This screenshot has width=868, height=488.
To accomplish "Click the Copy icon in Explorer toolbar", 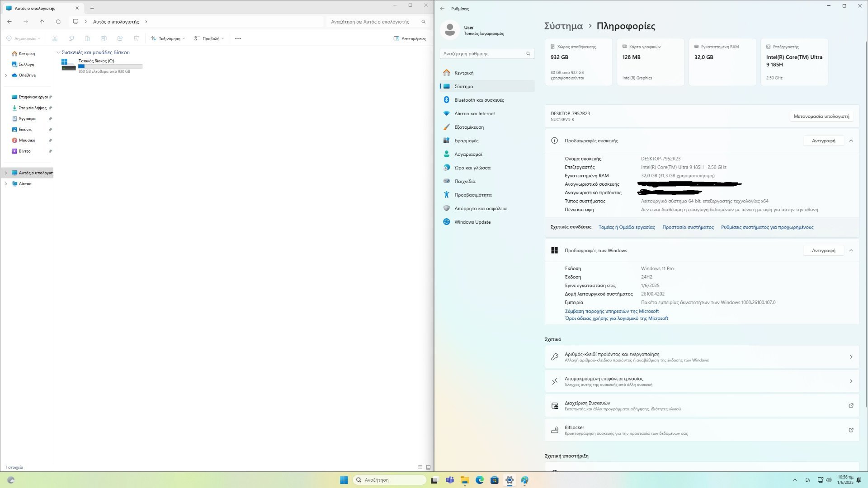I will [x=71, y=38].
